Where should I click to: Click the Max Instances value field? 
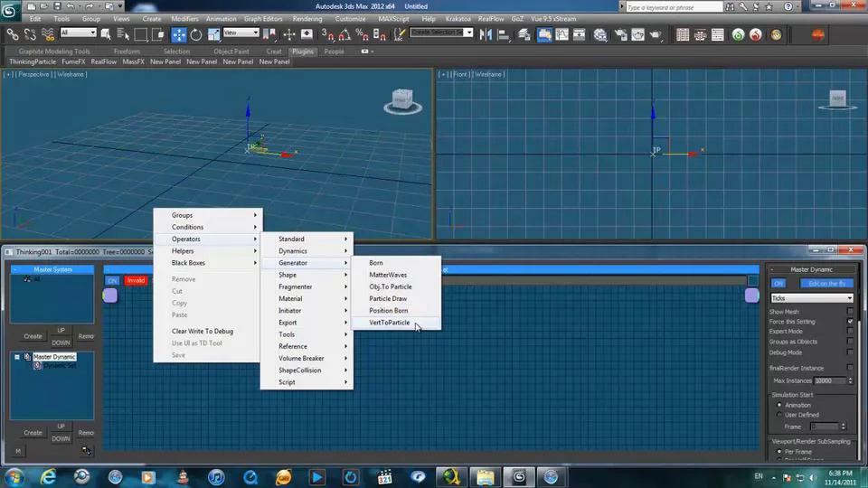coord(830,380)
